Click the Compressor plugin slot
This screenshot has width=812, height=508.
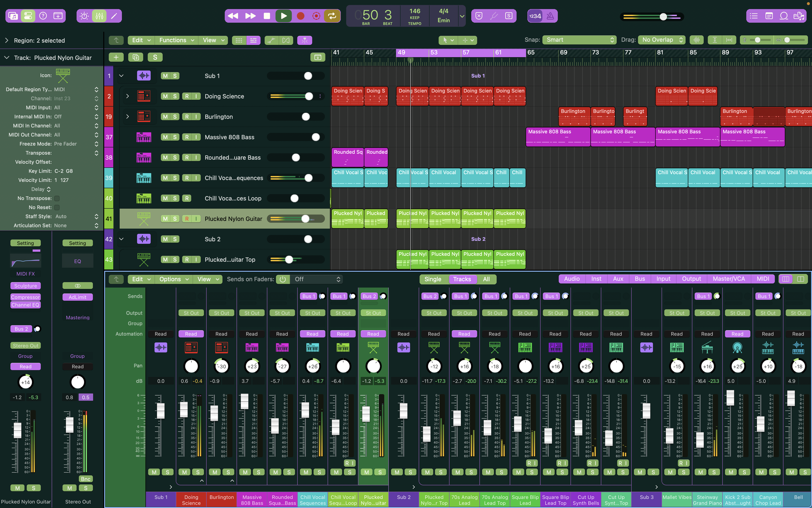click(x=26, y=297)
